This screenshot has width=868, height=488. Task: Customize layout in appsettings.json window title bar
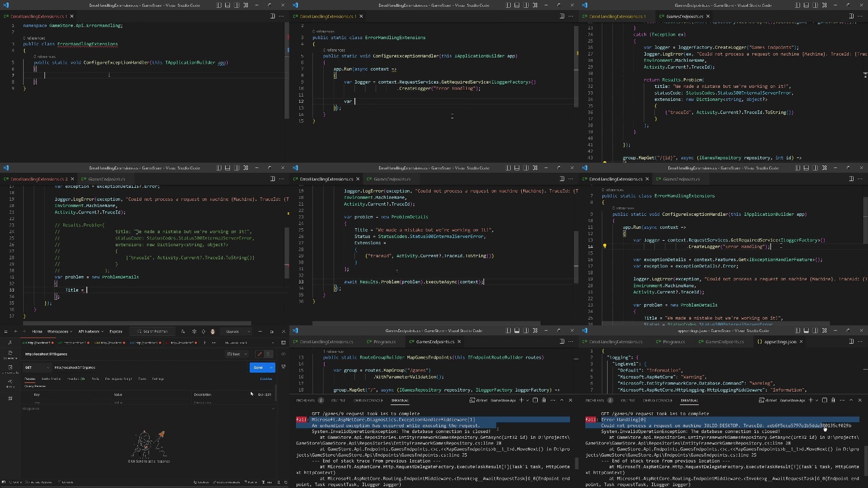[824, 331]
